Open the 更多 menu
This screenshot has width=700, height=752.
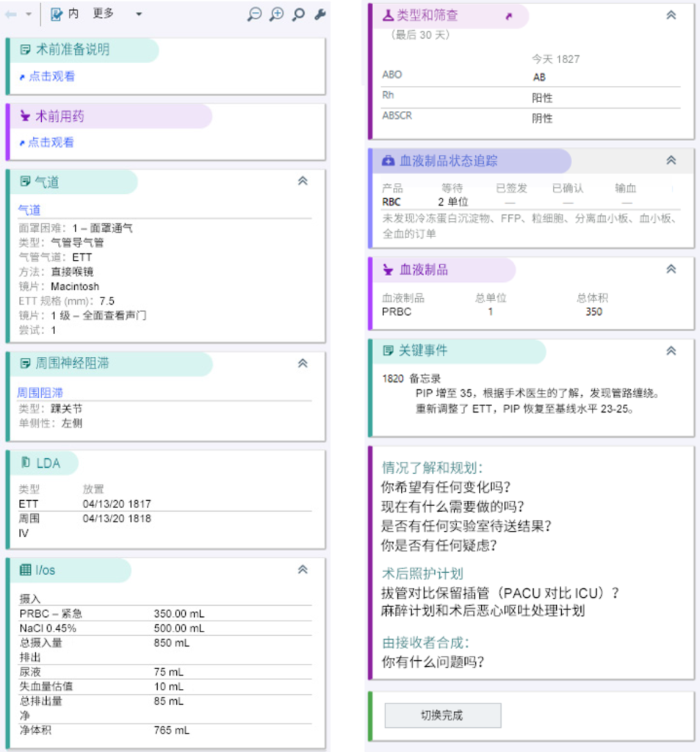[103, 14]
